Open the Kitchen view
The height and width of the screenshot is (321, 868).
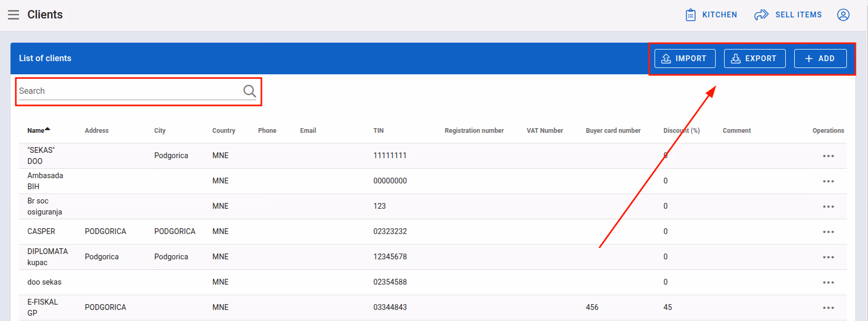(x=711, y=15)
